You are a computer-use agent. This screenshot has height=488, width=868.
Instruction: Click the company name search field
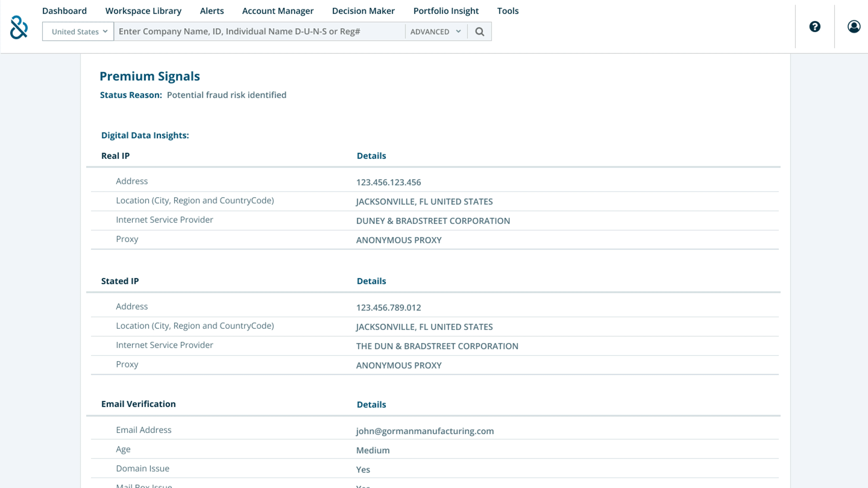260,32
